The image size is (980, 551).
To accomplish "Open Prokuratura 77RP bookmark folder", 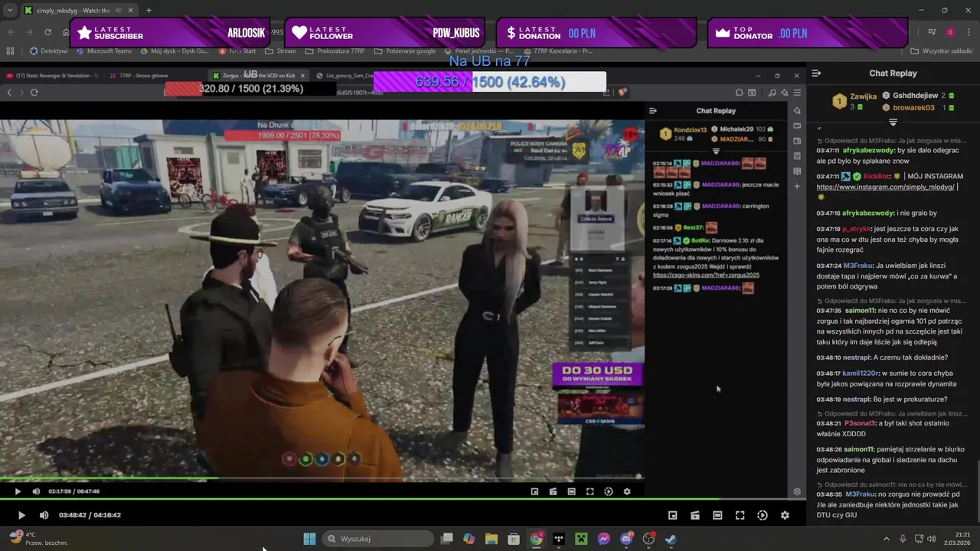I will pos(334,51).
